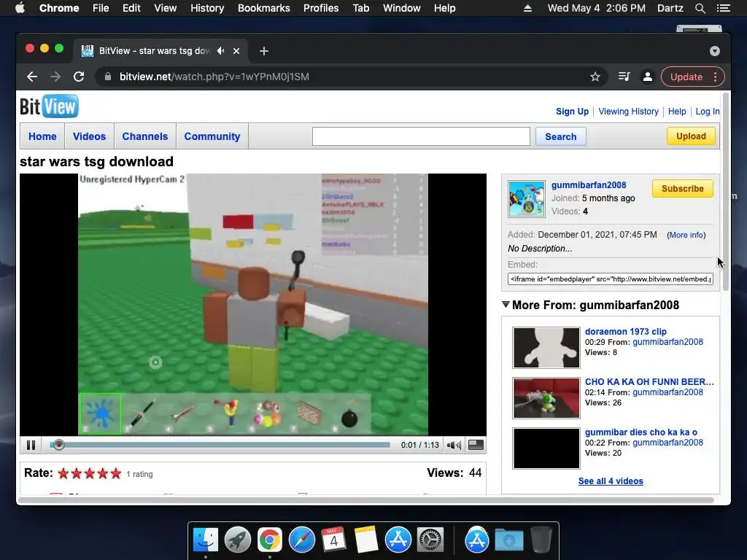The width and height of the screenshot is (747, 560).
Task: Collapse More From: gummibarfan2008 section
Action: click(x=506, y=304)
